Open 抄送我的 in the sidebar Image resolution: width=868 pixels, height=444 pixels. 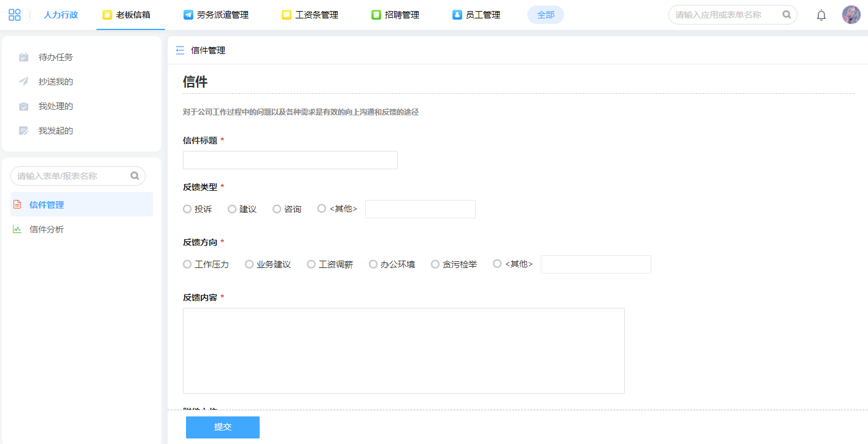coord(55,82)
